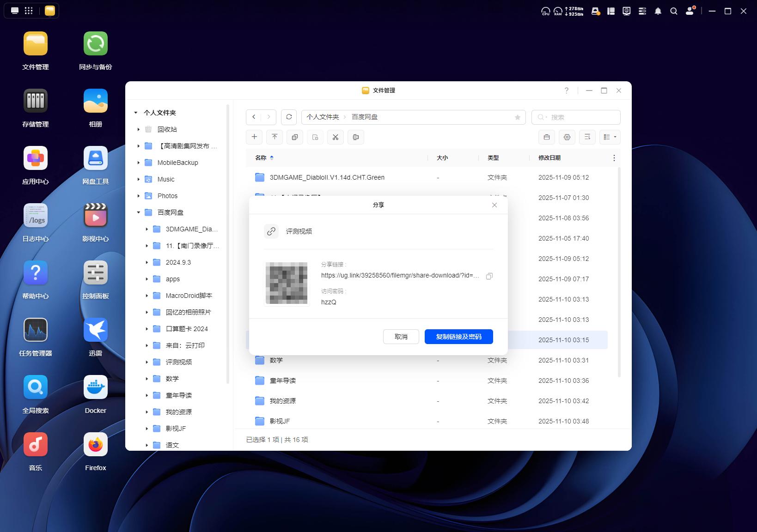Viewport: 757px width, 532px height.
Task: Open the user account icon in the top bar
Action: coord(690,11)
